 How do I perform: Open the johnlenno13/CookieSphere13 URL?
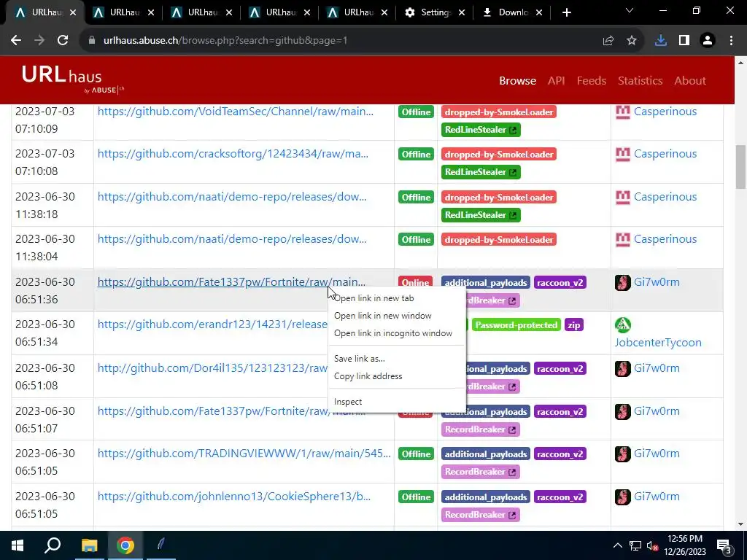(x=234, y=496)
